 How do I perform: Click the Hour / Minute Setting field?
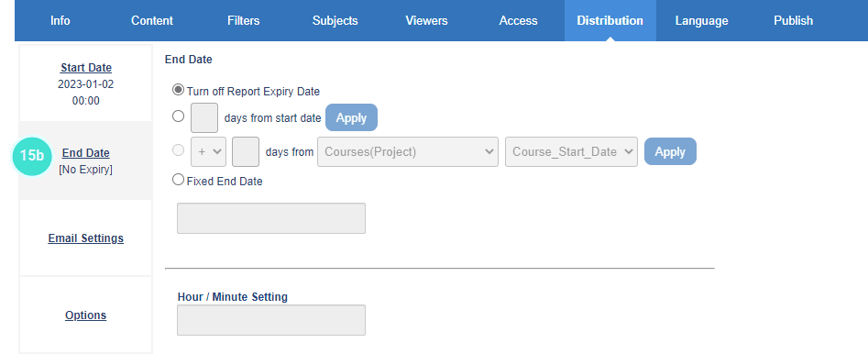[271, 320]
